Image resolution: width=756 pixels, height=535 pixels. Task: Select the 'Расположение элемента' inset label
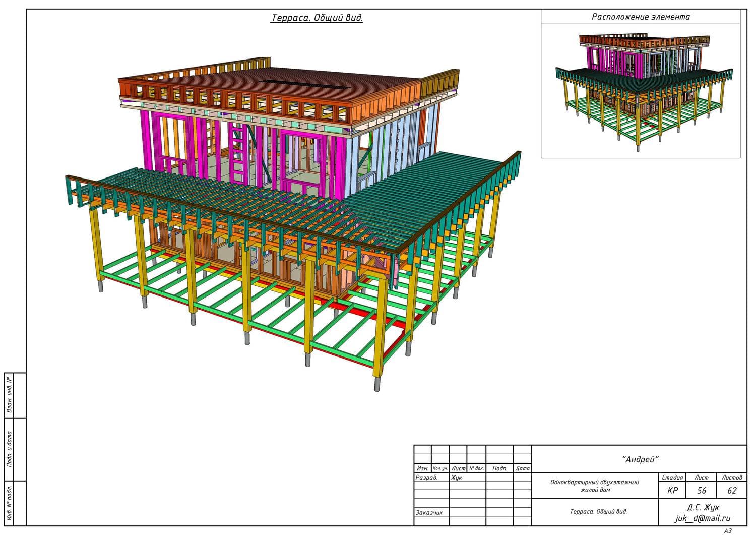[641, 17]
